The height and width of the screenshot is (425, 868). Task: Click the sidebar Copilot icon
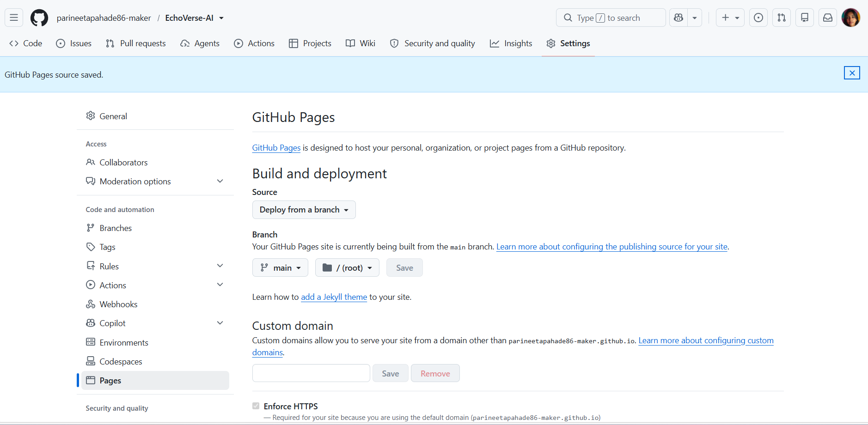[91, 323]
